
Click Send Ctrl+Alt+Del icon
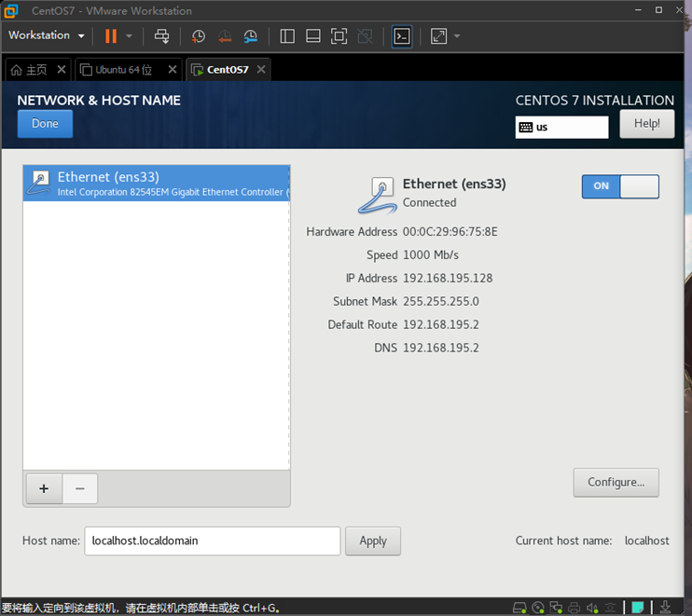click(x=161, y=36)
